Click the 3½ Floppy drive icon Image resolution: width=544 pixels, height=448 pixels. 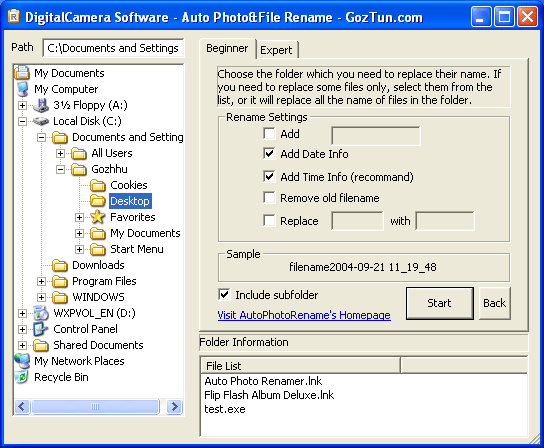(x=41, y=105)
